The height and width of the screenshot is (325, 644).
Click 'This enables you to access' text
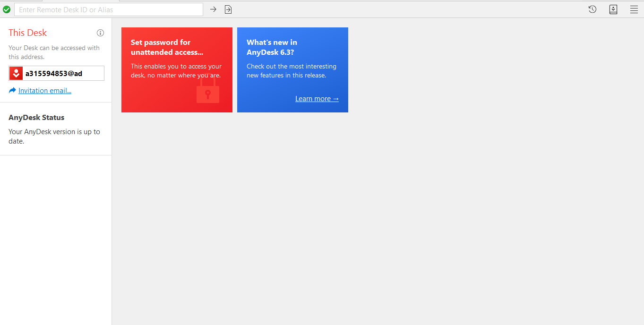coord(176,71)
